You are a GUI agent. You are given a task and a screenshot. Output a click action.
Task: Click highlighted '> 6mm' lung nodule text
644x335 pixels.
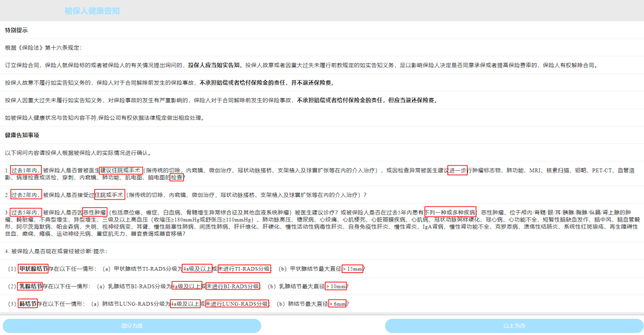point(338,303)
